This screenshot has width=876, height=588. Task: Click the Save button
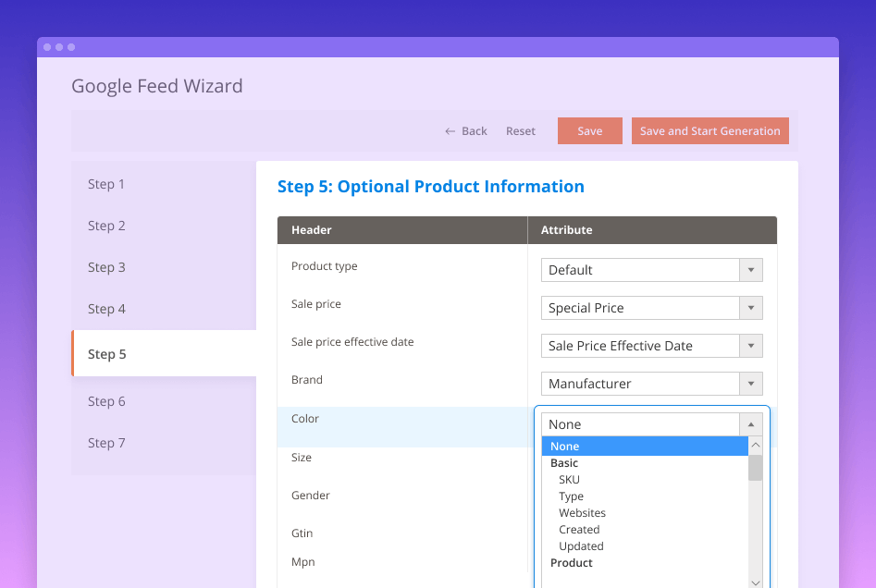589,130
